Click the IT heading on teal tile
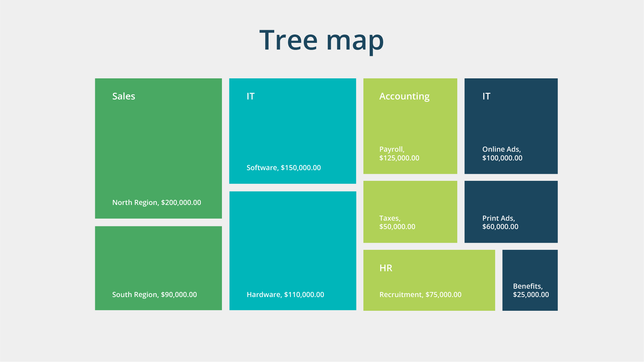 [x=250, y=96]
